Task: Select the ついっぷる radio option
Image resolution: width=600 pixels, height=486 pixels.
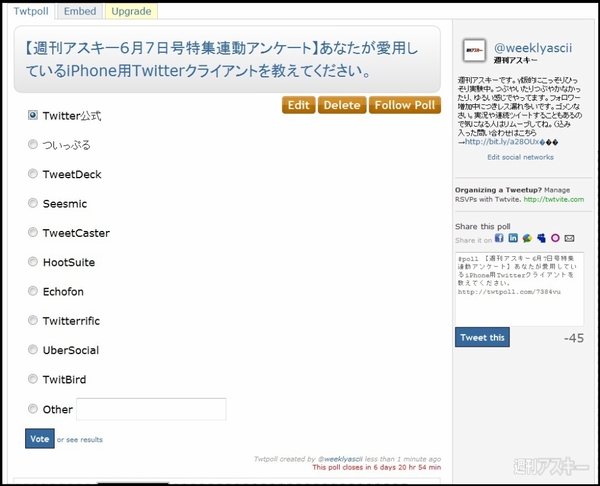Action: pyautogui.click(x=33, y=144)
